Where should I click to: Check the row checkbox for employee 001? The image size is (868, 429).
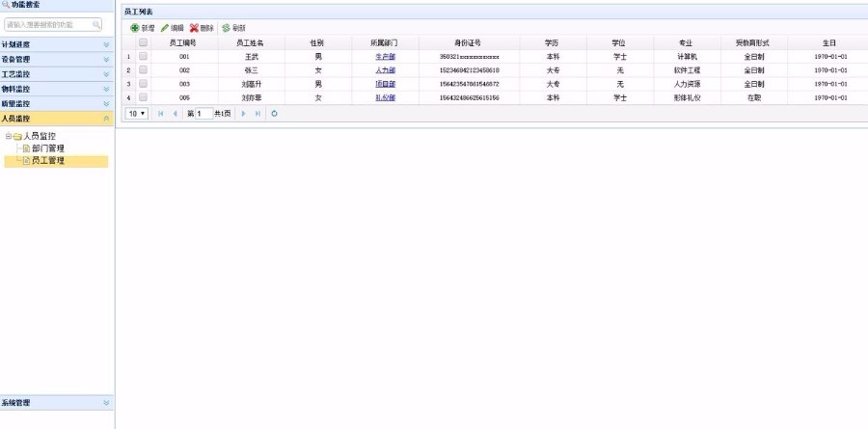[x=144, y=56]
